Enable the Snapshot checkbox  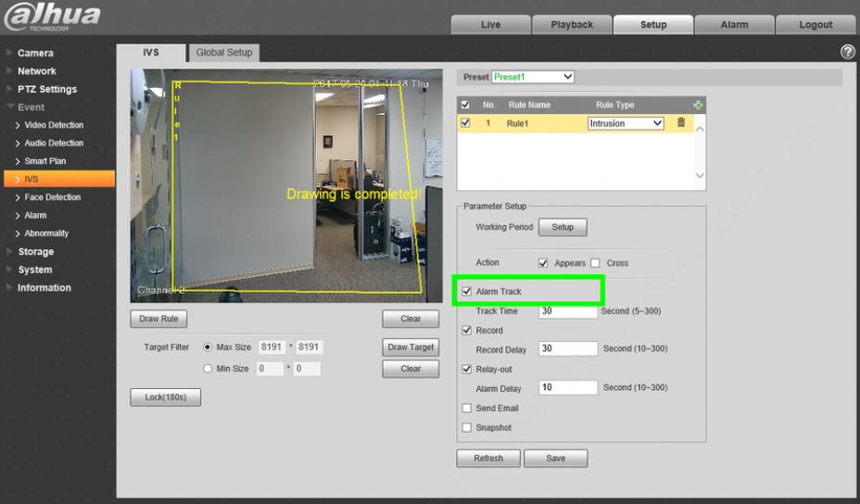coord(467,427)
